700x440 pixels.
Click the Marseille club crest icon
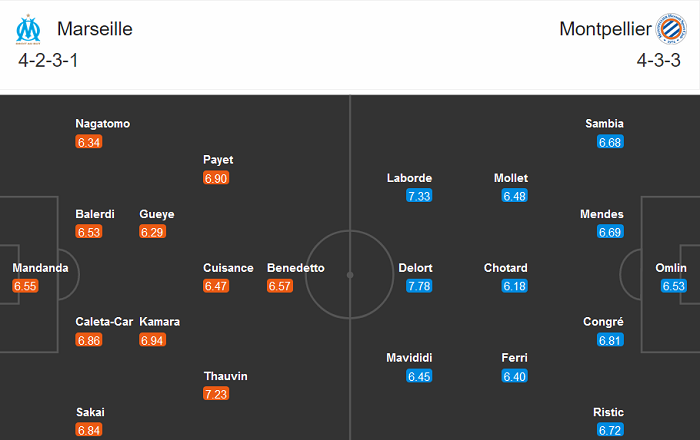[28, 30]
